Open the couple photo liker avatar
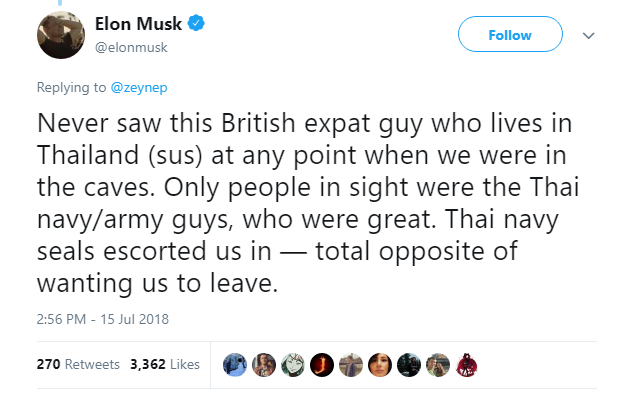634x398 pixels. click(438, 365)
